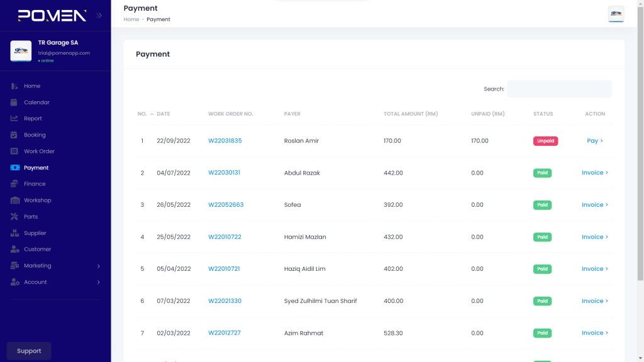Click amount 528.30 cell
Image resolution: width=644 pixels, height=362 pixels.
click(x=393, y=333)
